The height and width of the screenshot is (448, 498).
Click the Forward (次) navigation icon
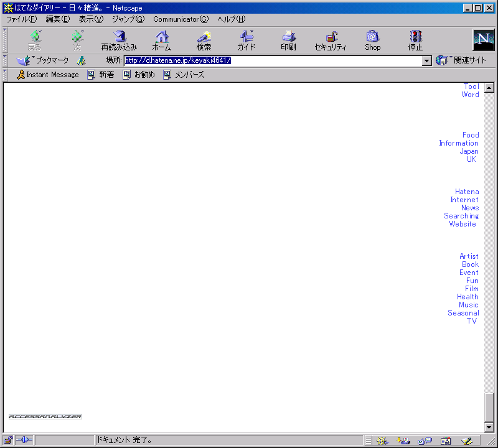(77, 40)
